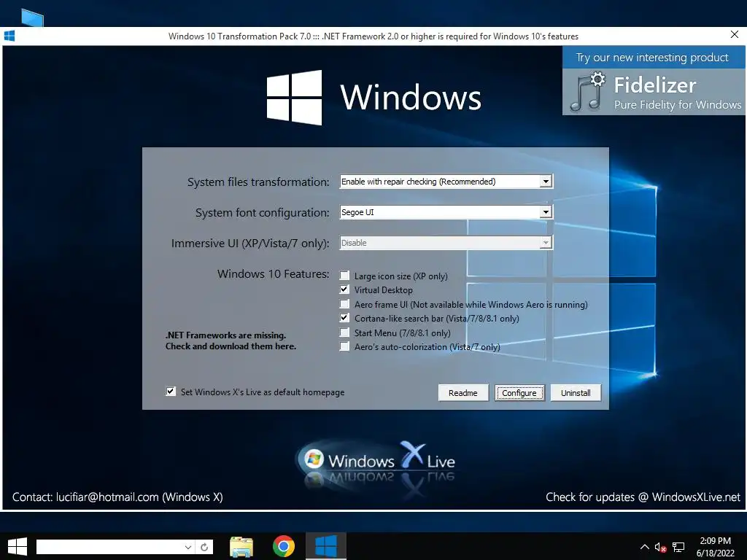This screenshot has height=560, width=747.
Task: Click the Configure button
Action: [519, 393]
